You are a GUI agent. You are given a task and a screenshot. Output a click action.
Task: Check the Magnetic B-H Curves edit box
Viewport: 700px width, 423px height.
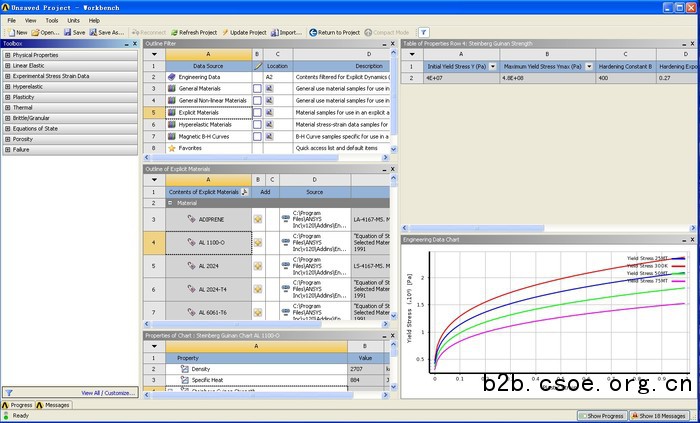257,136
